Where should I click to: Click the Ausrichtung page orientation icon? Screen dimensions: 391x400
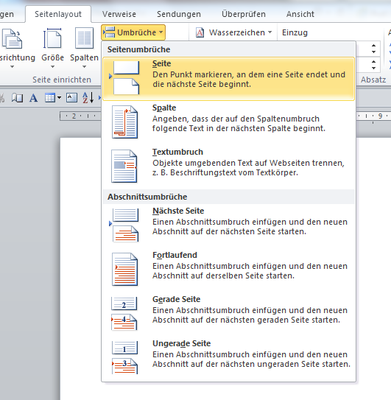tap(13, 39)
